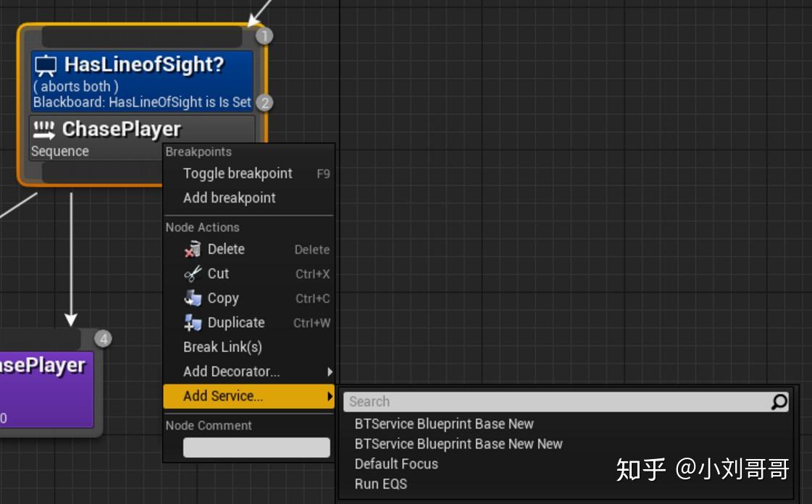Click the sequence icon beside ChasePlayer label

click(43, 130)
